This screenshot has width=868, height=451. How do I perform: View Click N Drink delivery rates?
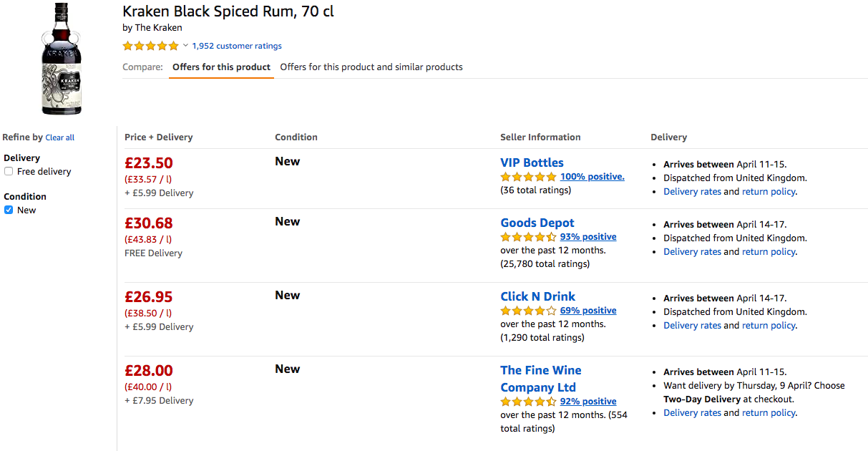click(692, 326)
